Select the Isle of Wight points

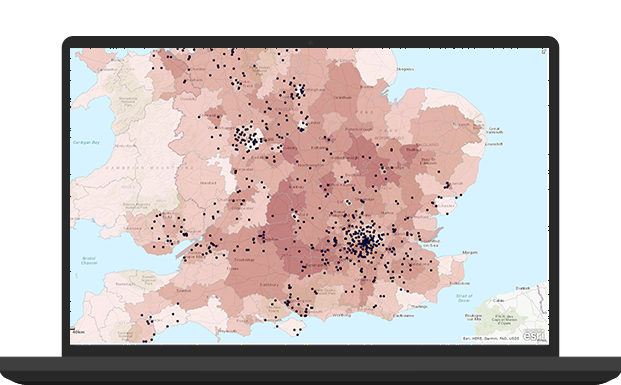click(x=294, y=330)
